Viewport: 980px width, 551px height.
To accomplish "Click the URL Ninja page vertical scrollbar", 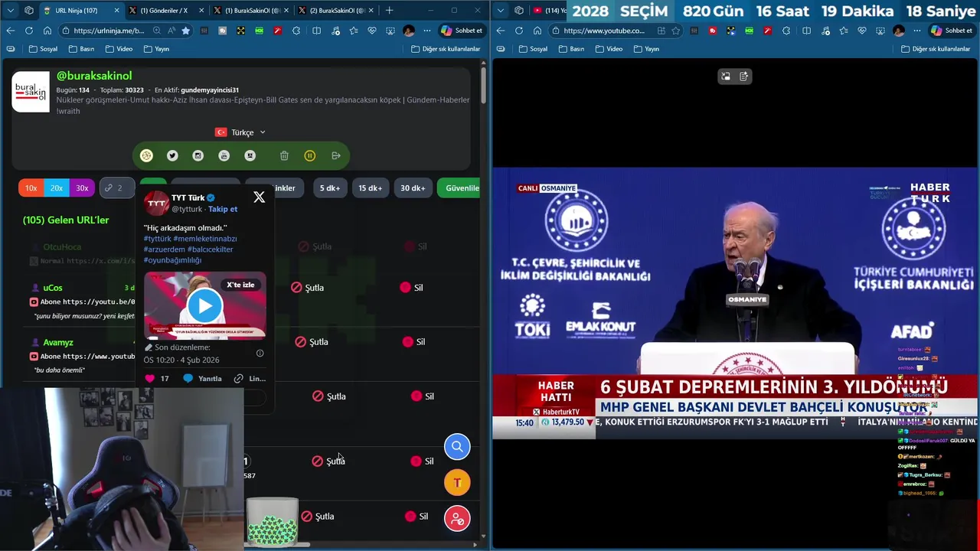I will 483,85.
